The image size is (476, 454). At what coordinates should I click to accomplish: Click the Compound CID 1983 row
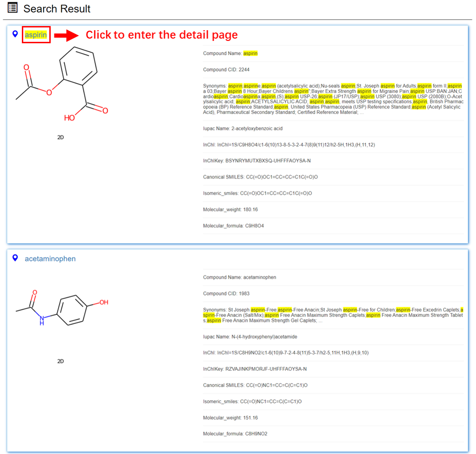coord(226,294)
